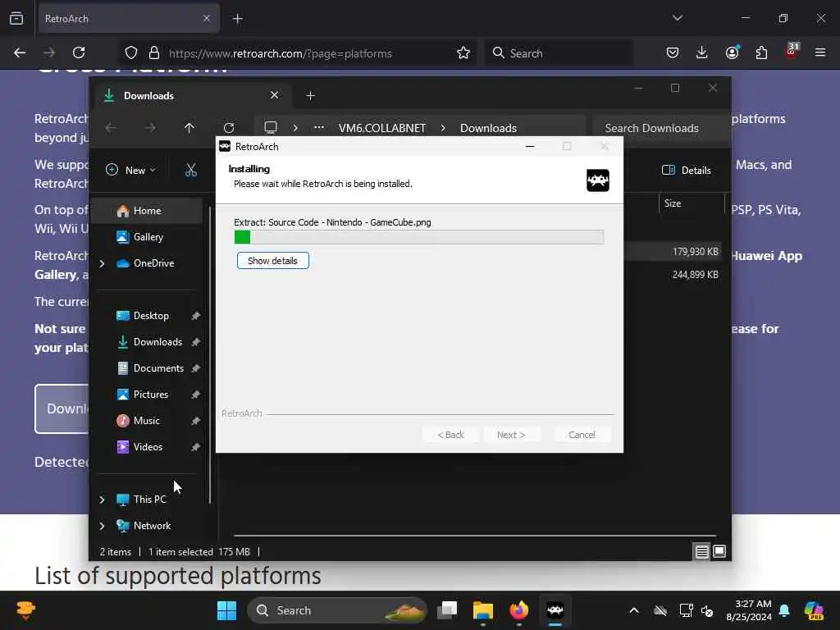The image size is (840, 630).
Task: Select This PC in the sidebar
Action: pos(150,500)
